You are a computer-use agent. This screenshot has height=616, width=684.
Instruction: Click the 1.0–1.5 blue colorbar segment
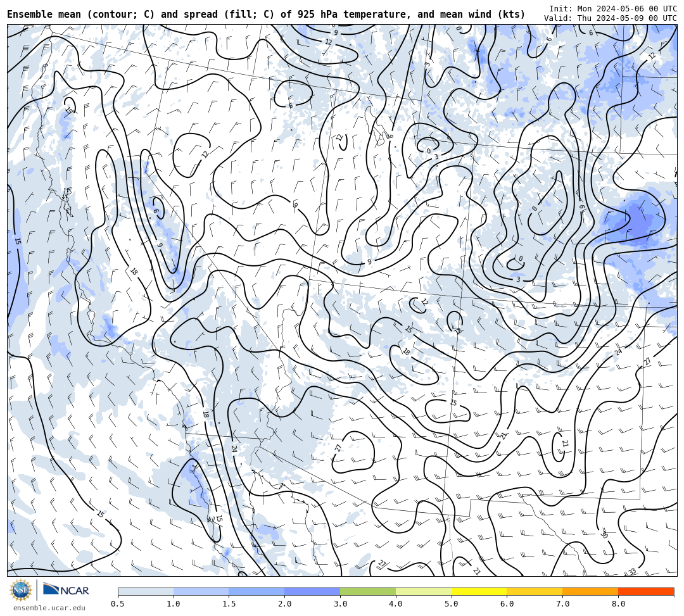[201, 591]
